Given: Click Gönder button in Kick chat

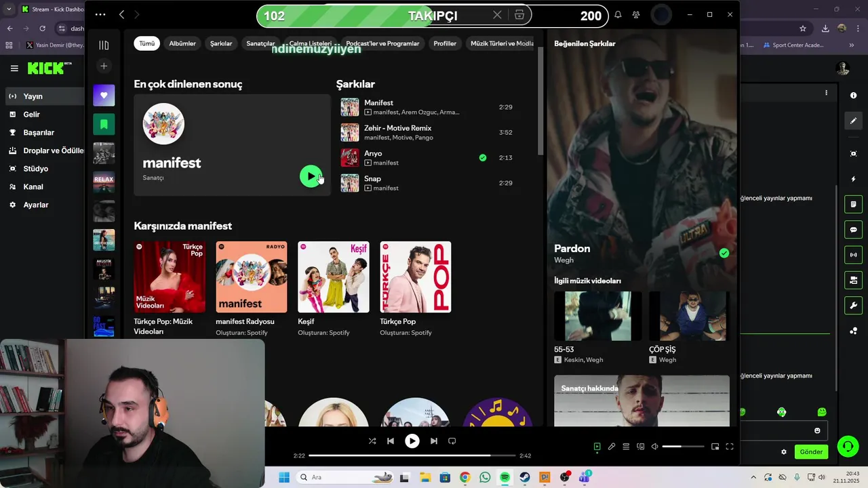Looking at the screenshot, I should point(811,451).
